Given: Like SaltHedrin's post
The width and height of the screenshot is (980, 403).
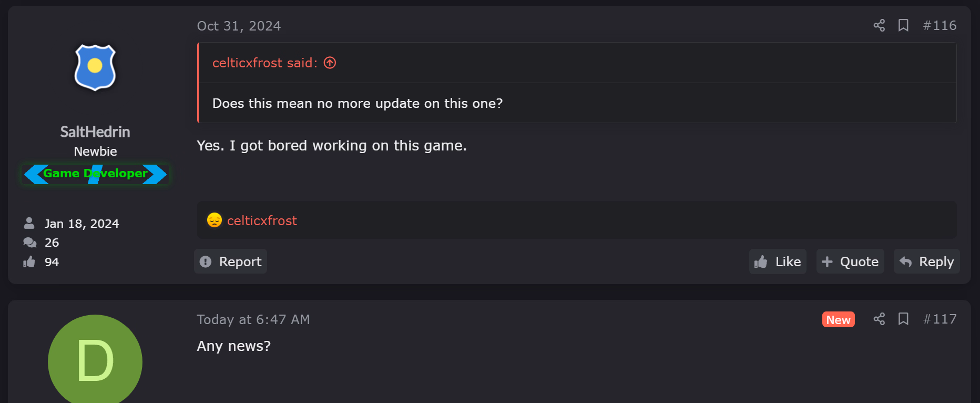Looking at the screenshot, I should (x=778, y=261).
